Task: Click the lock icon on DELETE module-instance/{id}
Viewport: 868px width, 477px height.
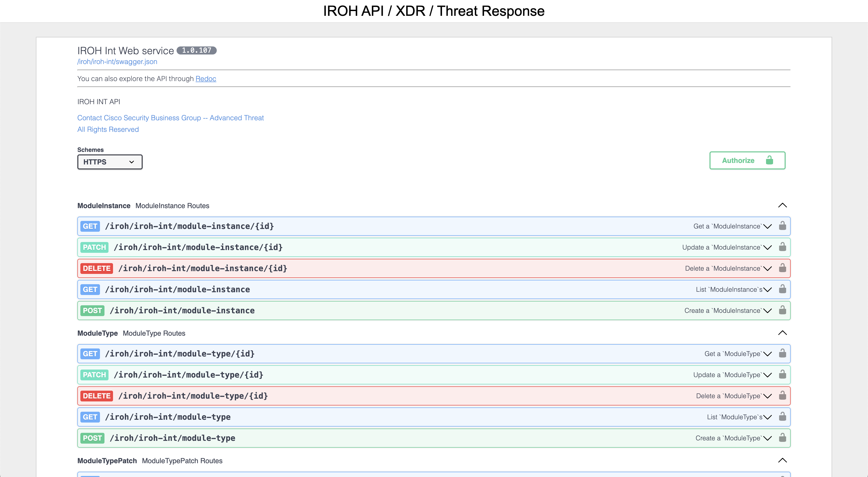Action: tap(783, 268)
